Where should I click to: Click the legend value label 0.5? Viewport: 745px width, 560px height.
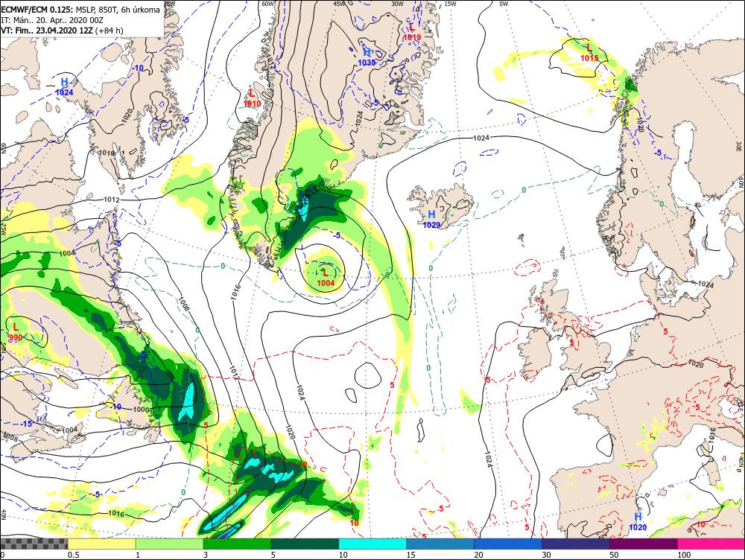(73, 555)
